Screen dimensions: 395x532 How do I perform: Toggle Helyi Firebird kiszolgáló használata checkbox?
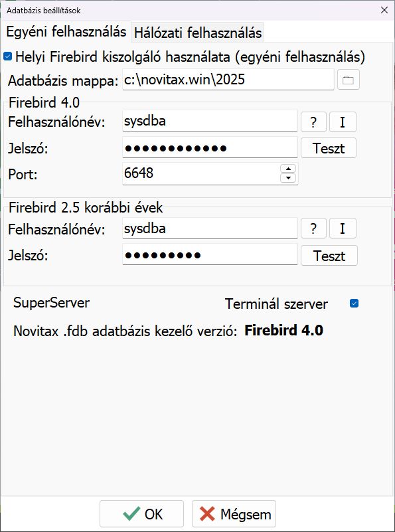tap(7, 56)
